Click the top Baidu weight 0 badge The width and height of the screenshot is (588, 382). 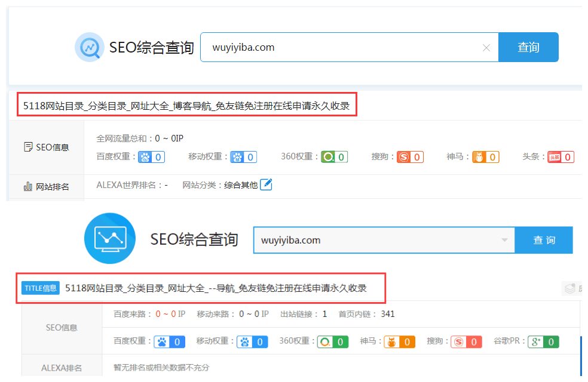click(x=152, y=157)
